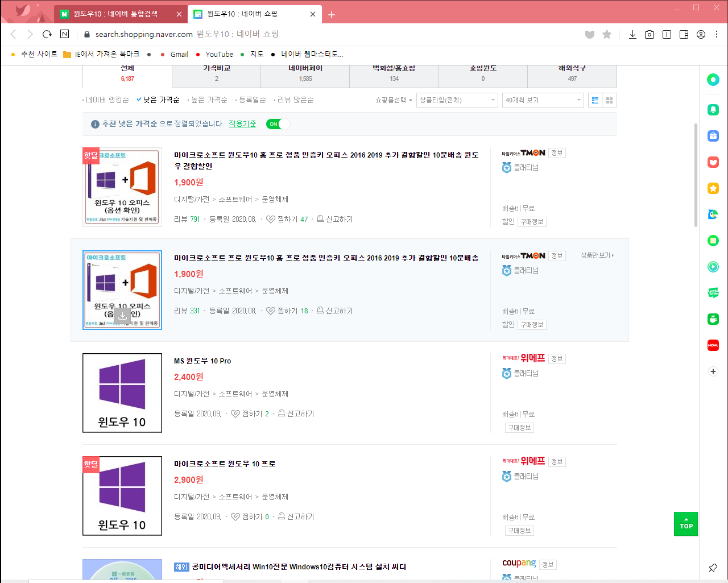Open the Papago parrot translator sidebar icon
Viewport: 728px width, 583px height.
pos(713,214)
